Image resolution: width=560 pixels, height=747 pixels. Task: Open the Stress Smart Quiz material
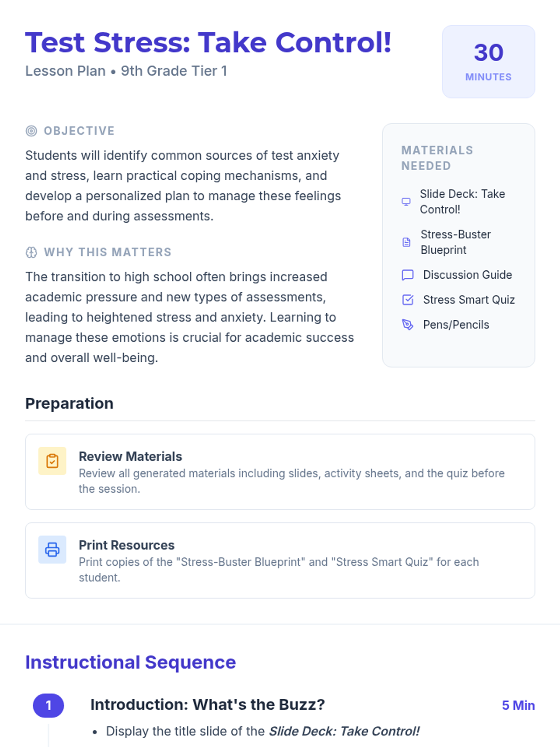469,300
